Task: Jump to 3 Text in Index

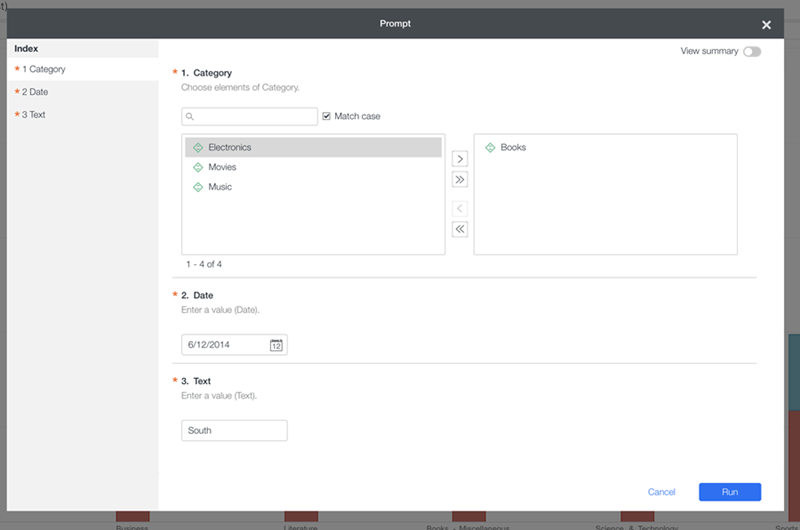Action: click(x=34, y=114)
